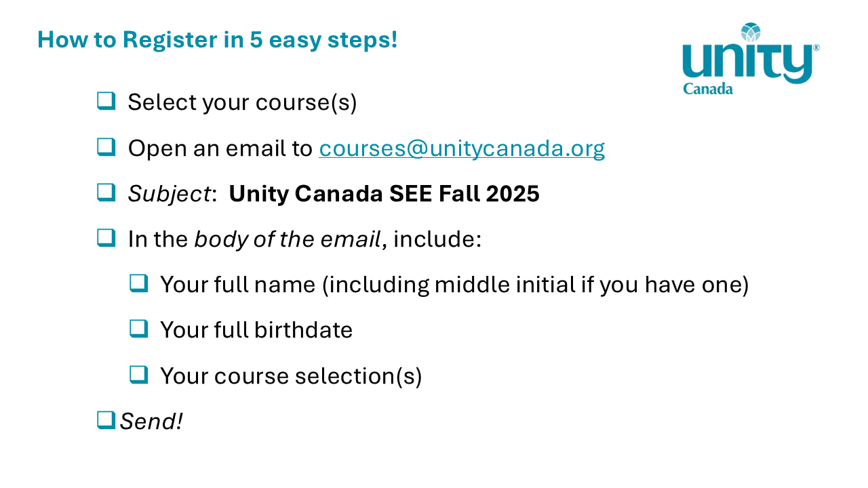Screen dimensions: 868x488
Task: Click the italic "body of the email" phrase
Action: pos(288,239)
